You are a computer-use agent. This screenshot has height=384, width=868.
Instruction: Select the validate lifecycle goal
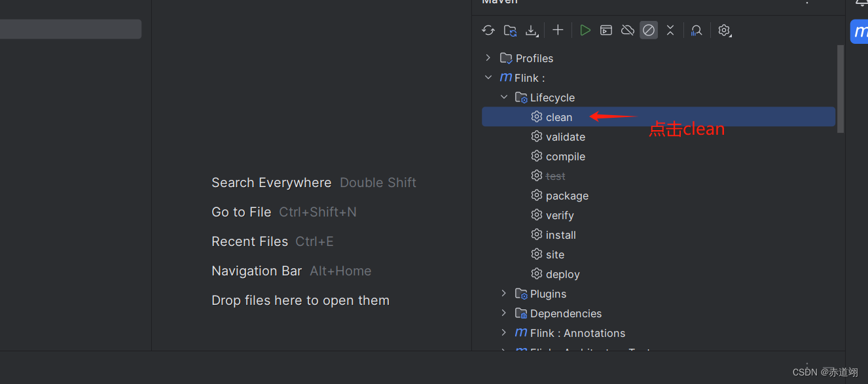659,137
